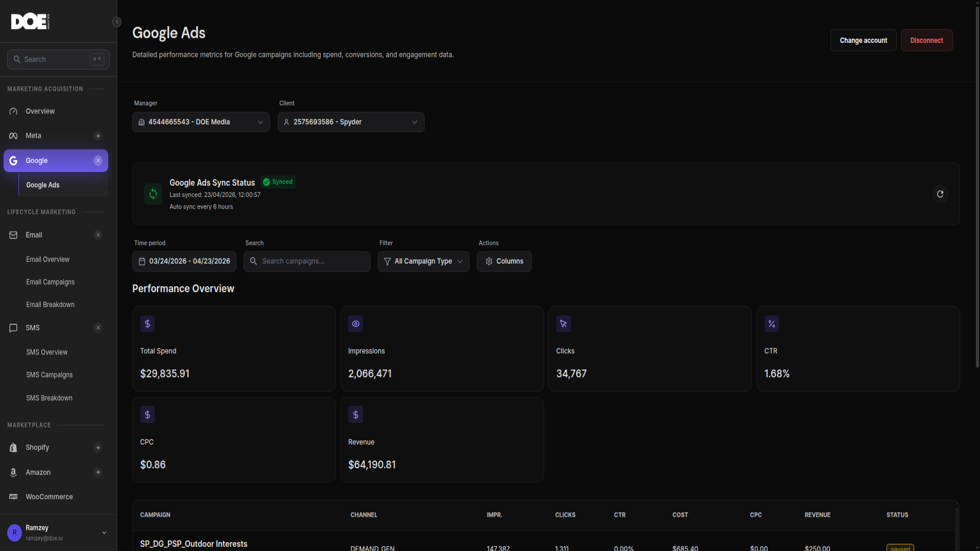This screenshot has height=551, width=980.
Task: Sort by the CAMPAIGN column header
Action: (155, 515)
